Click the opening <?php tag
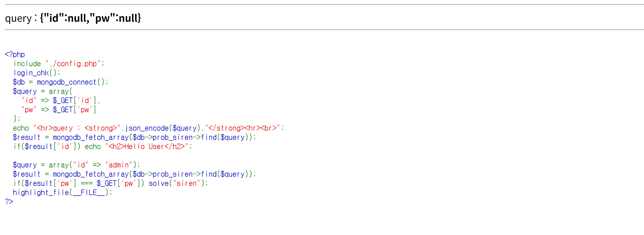Image resolution: width=644 pixels, height=235 pixels. [x=15, y=54]
